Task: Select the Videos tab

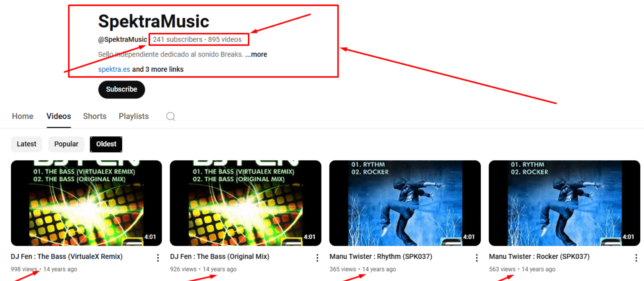Action: coord(59,116)
